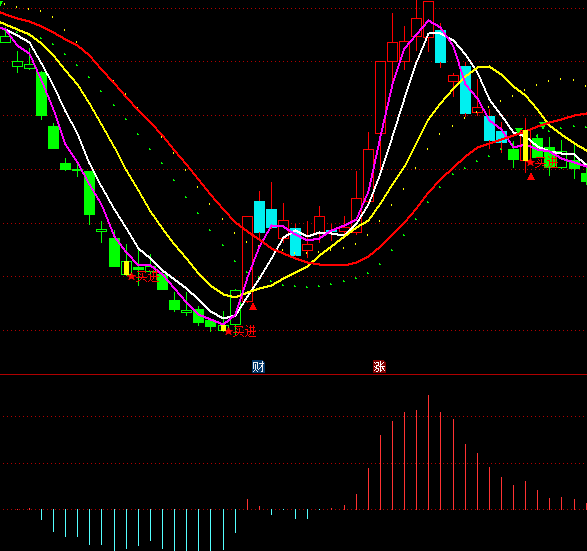Select the yellow candle above the rightmost 买进 label
The image size is (587, 551).
click(526, 145)
